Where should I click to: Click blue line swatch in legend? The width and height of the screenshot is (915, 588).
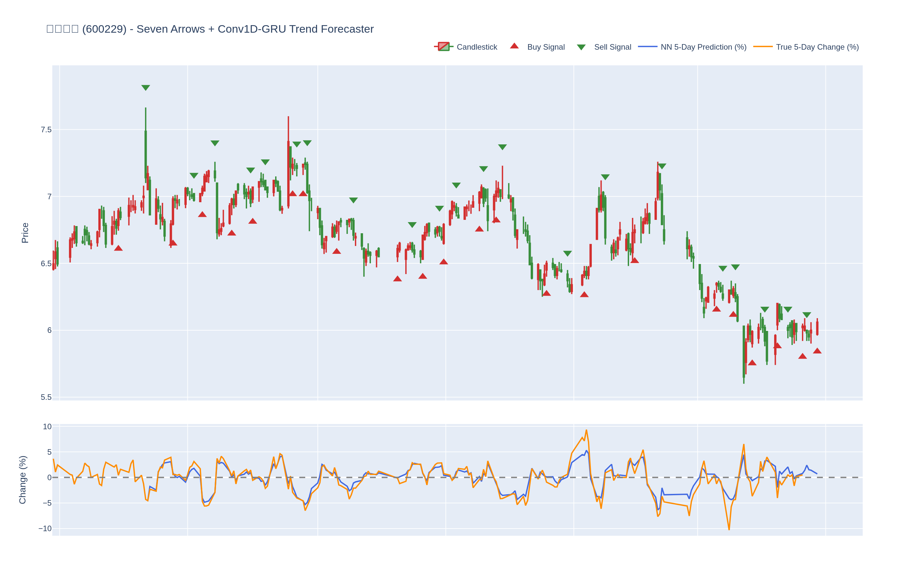tap(647, 47)
